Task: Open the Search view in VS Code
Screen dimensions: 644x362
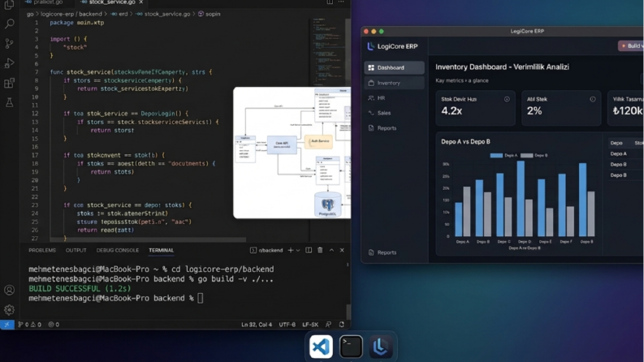Action: [9, 24]
